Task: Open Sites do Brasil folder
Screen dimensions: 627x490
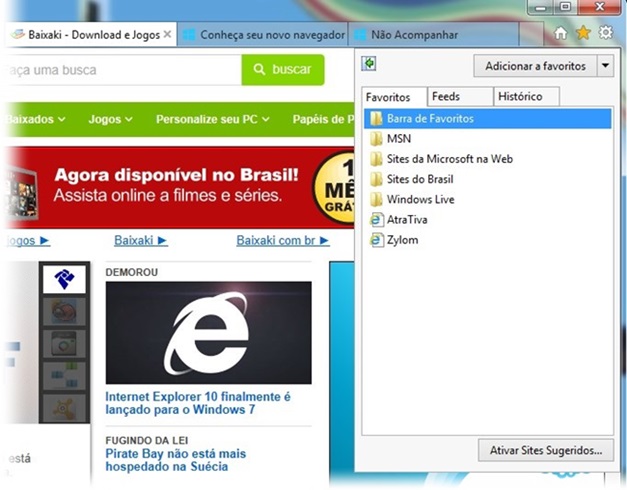Action: [488, 179]
